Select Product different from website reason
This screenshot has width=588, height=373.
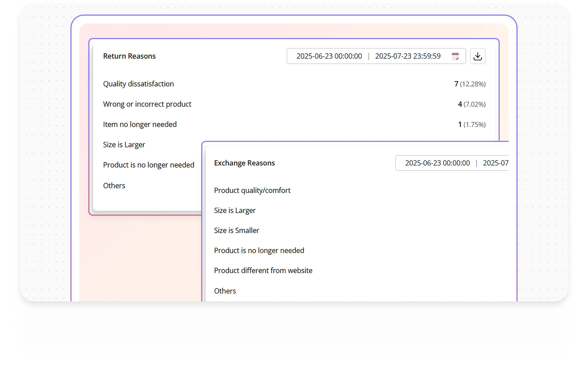click(x=263, y=270)
